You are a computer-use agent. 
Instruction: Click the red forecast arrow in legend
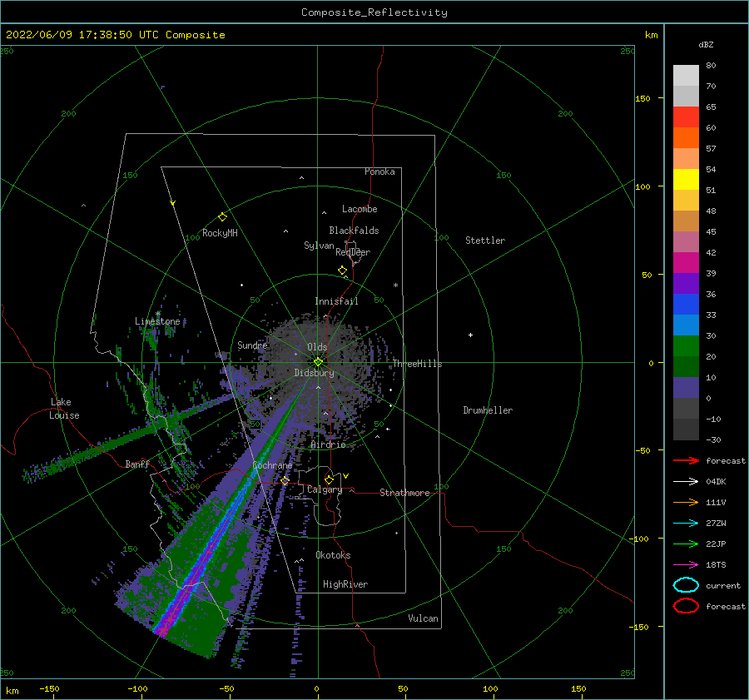point(686,460)
